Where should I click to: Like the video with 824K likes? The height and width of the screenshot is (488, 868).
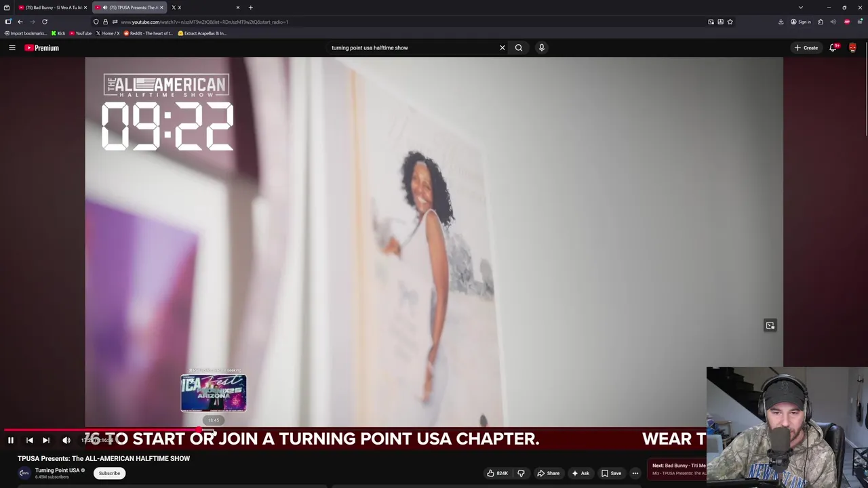(x=497, y=473)
